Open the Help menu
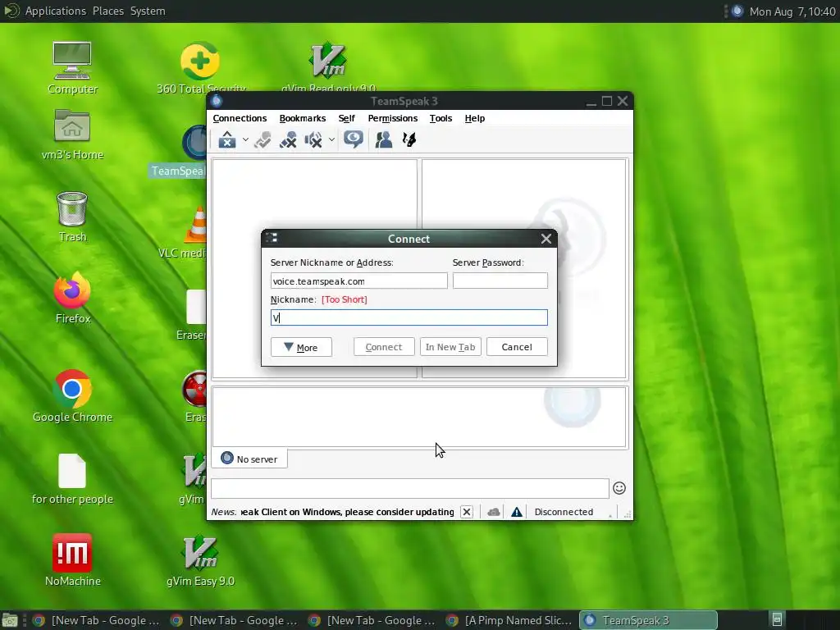This screenshot has width=840, height=630. tap(475, 118)
